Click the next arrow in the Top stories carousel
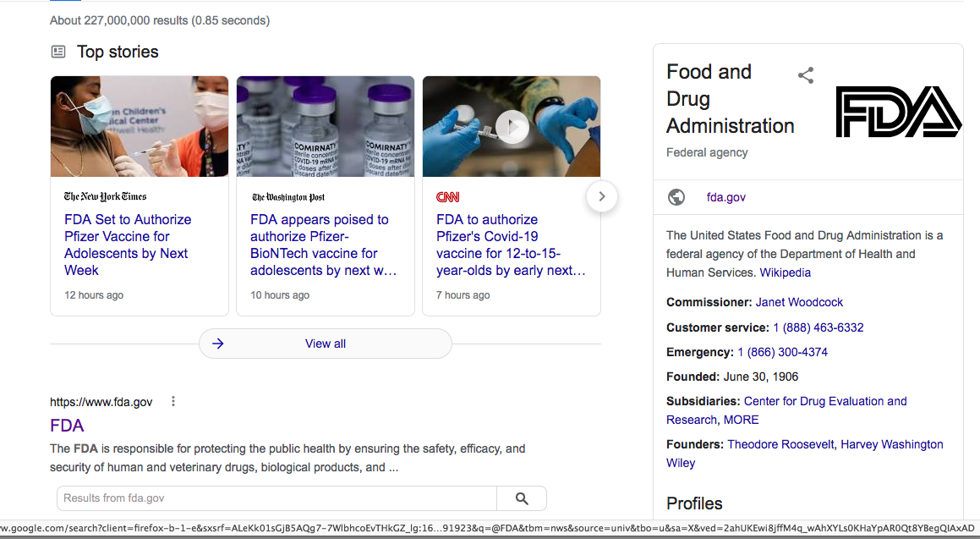This screenshot has width=980, height=539. (x=602, y=196)
